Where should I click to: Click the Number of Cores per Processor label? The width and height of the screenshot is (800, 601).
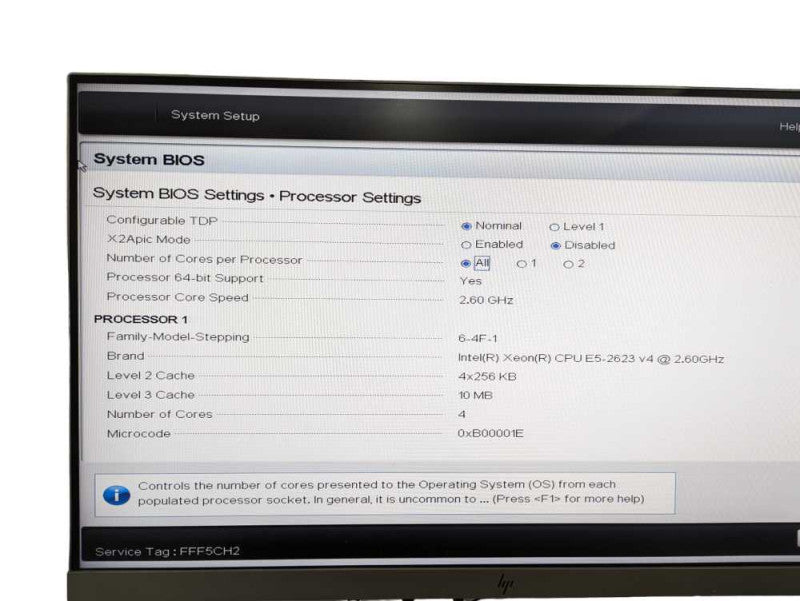(x=204, y=259)
